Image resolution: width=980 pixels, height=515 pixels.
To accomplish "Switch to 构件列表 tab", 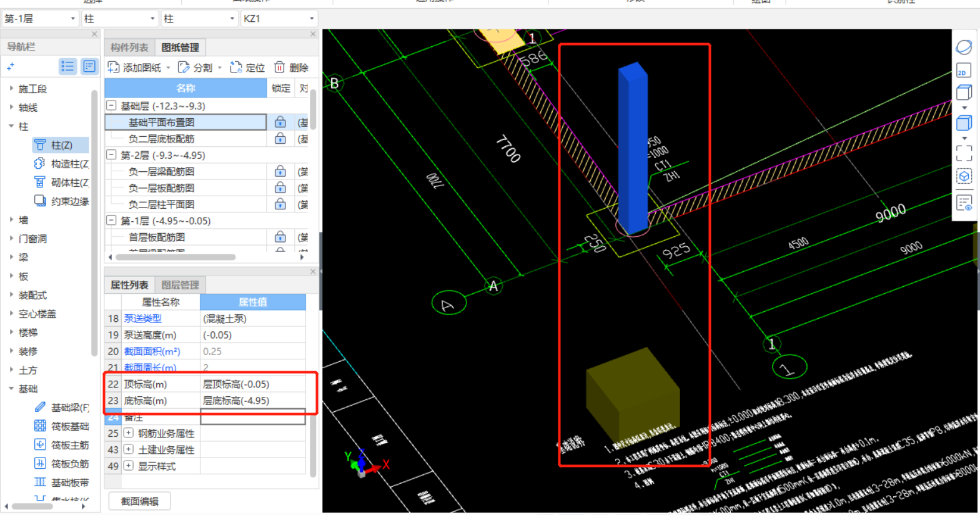I will click(129, 47).
